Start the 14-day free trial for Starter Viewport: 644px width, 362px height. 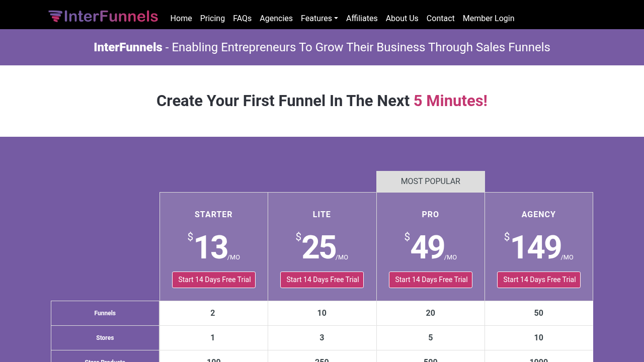click(x=214, y=280)
